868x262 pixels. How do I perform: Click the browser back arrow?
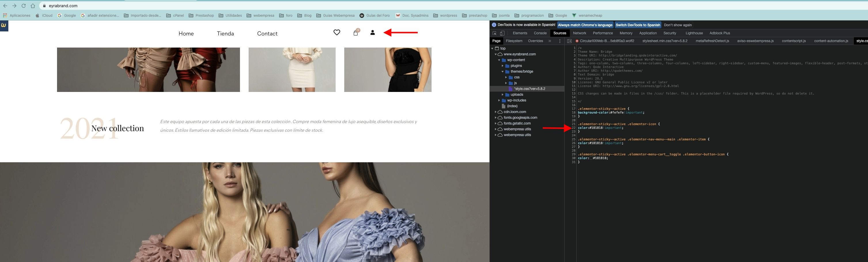pos(5,6)
